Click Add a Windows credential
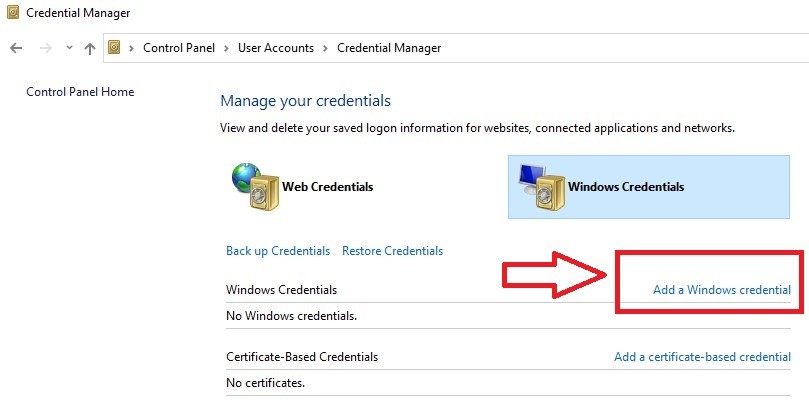 721,290
